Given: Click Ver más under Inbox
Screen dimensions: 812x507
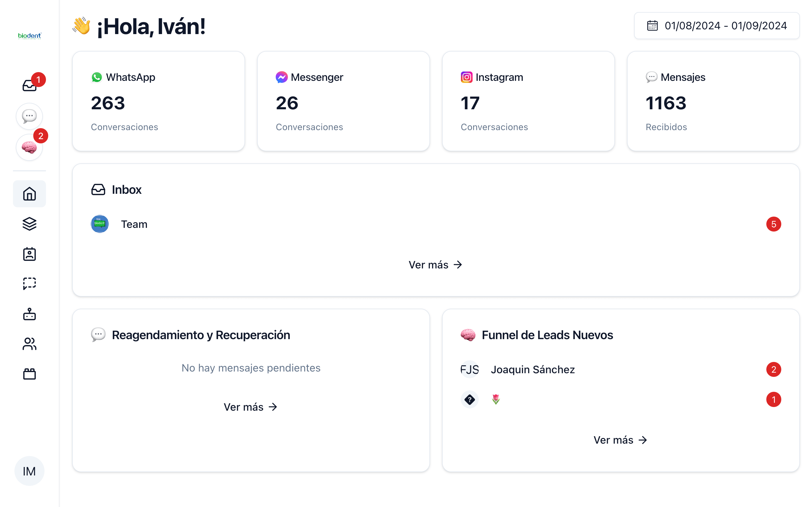Looking at the screenshot, I should coord(435,264).
